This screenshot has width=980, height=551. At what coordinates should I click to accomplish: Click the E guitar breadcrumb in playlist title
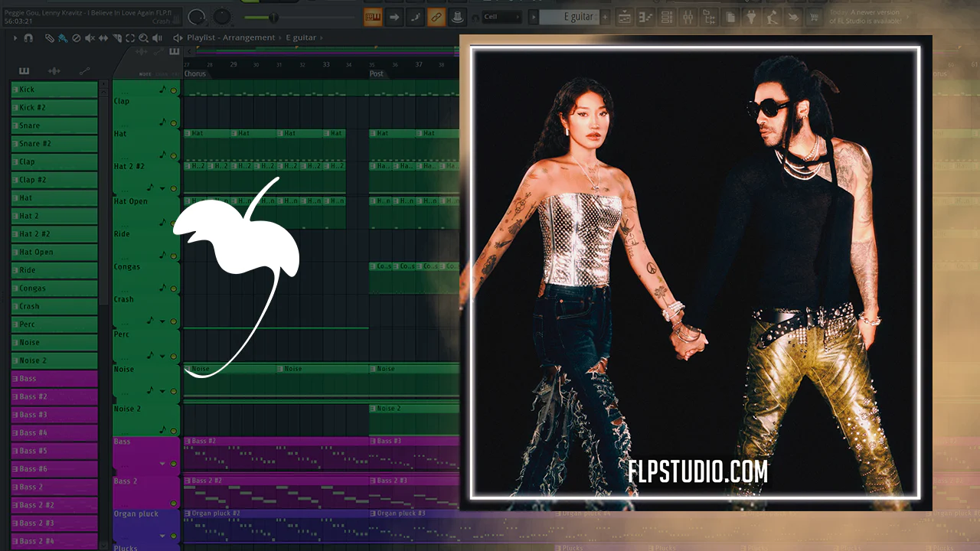[x=302, y=37]
